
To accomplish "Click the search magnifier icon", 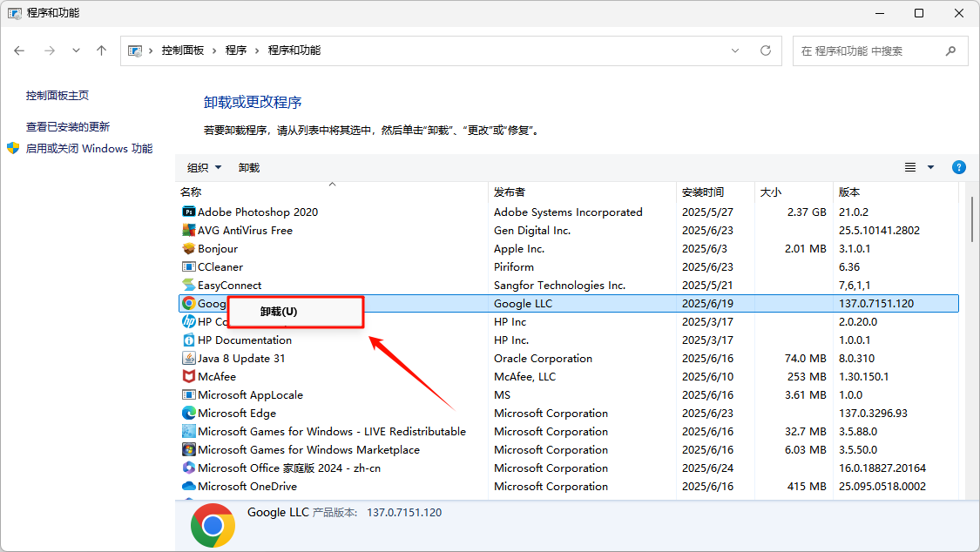I will [x=950, y=50].
